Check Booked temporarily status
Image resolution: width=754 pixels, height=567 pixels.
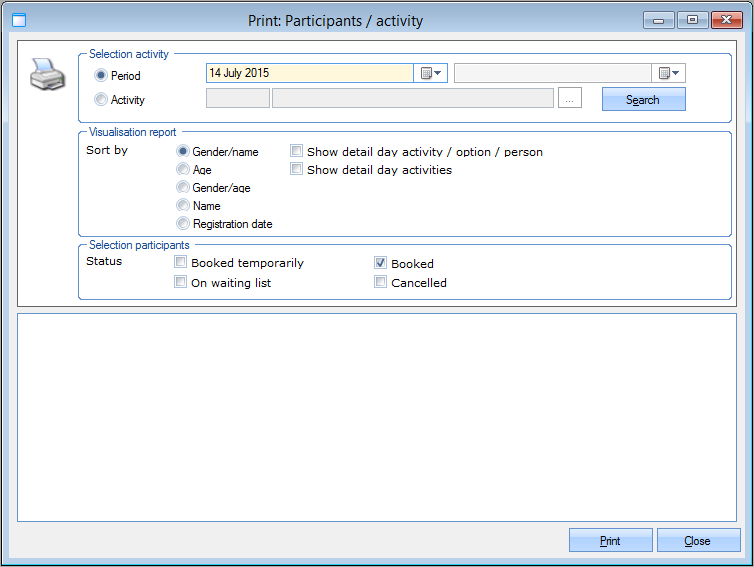click(x=181, y=263)
